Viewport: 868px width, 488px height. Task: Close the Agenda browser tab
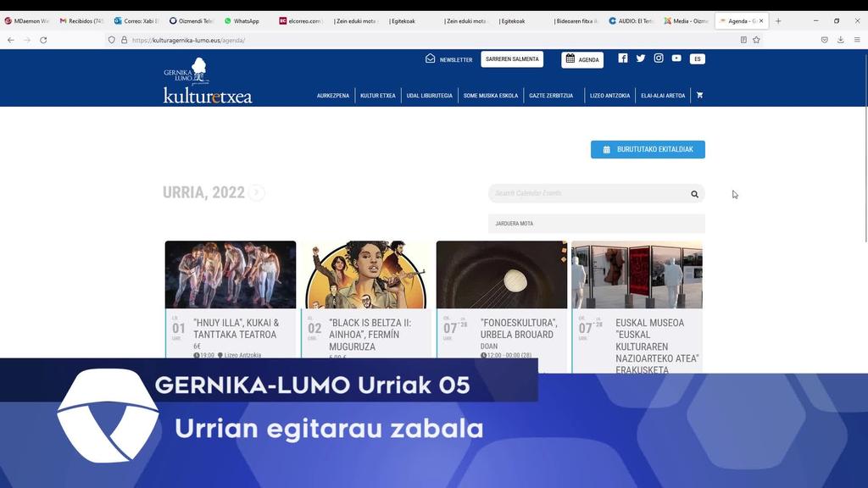761,21
